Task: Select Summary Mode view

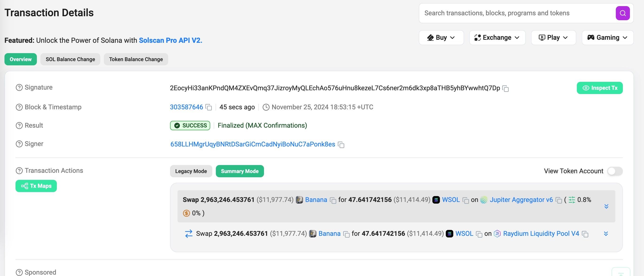Action: pos(240,171)
